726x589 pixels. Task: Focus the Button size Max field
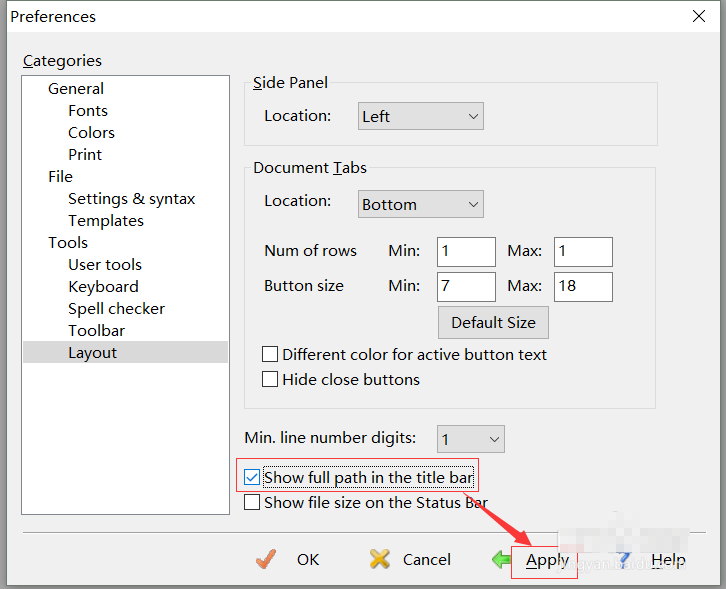pos(583,287)
